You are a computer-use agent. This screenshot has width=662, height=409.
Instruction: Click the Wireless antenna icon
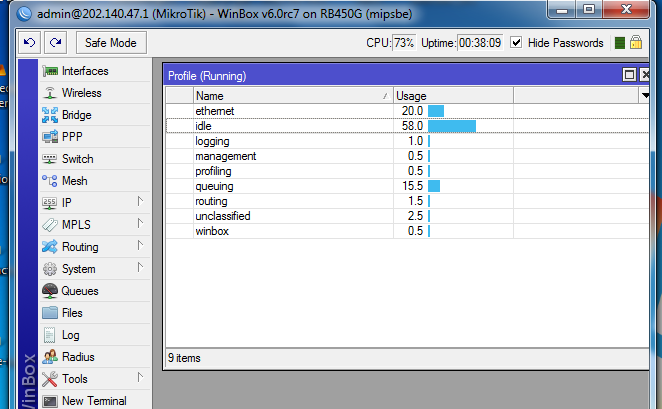coord(50,93)
